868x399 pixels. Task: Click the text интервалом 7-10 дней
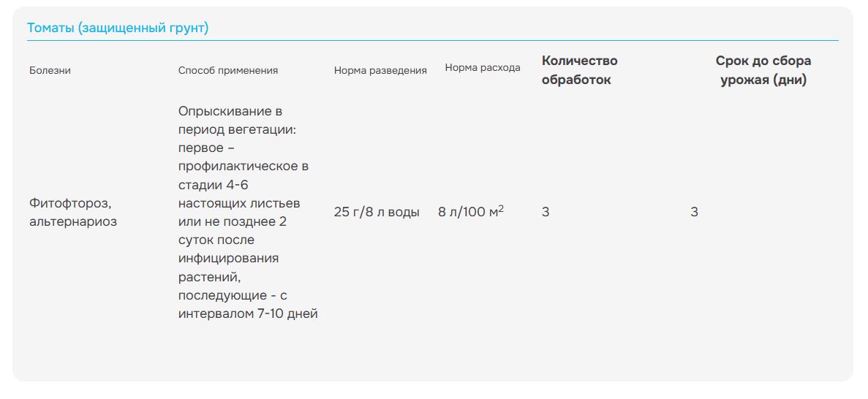coord(248,313)
